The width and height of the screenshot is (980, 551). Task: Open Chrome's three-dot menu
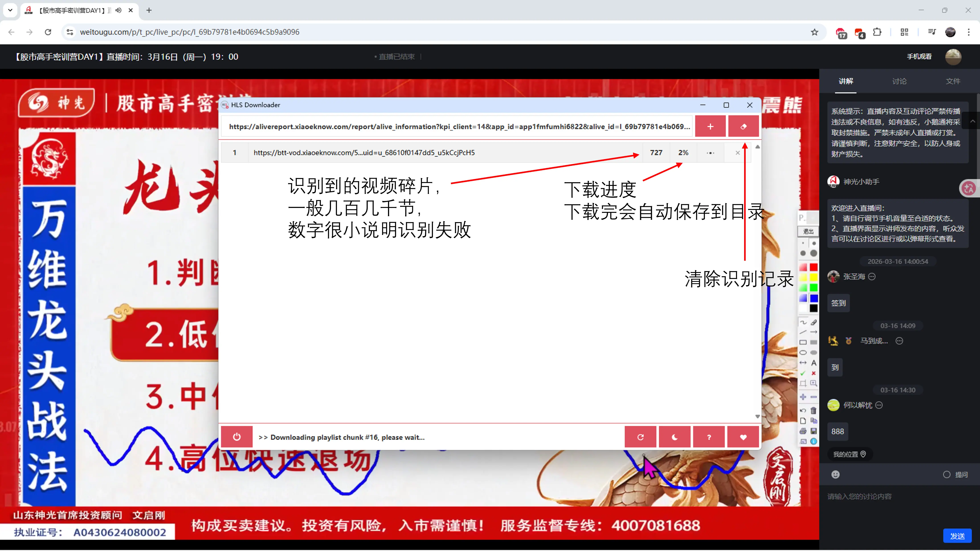pos(969,32)
